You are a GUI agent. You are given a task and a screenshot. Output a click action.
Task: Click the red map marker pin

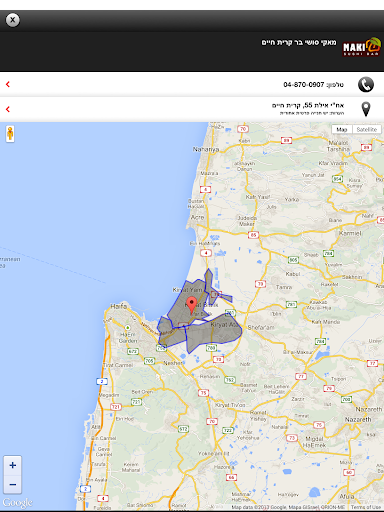(191, 305)
